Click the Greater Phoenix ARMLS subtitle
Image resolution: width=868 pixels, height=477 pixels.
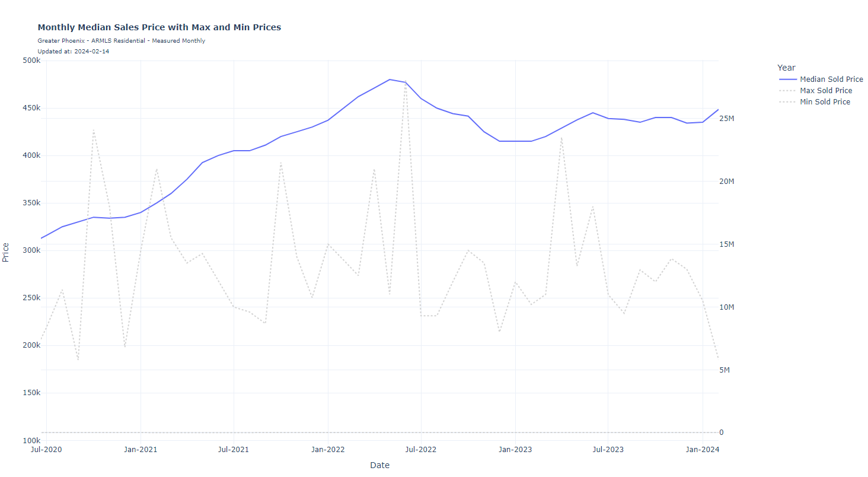tap(121, 41)
